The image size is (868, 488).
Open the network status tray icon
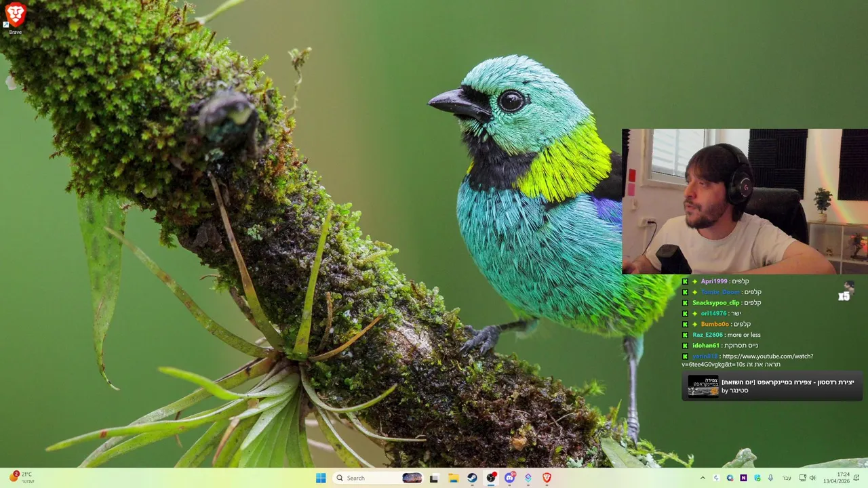(803, 478)
